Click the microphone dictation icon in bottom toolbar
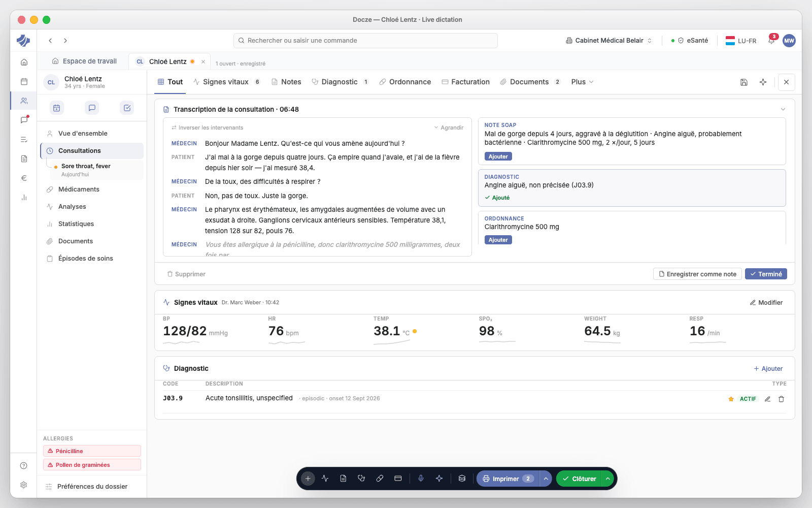 (x=421, y=479)
